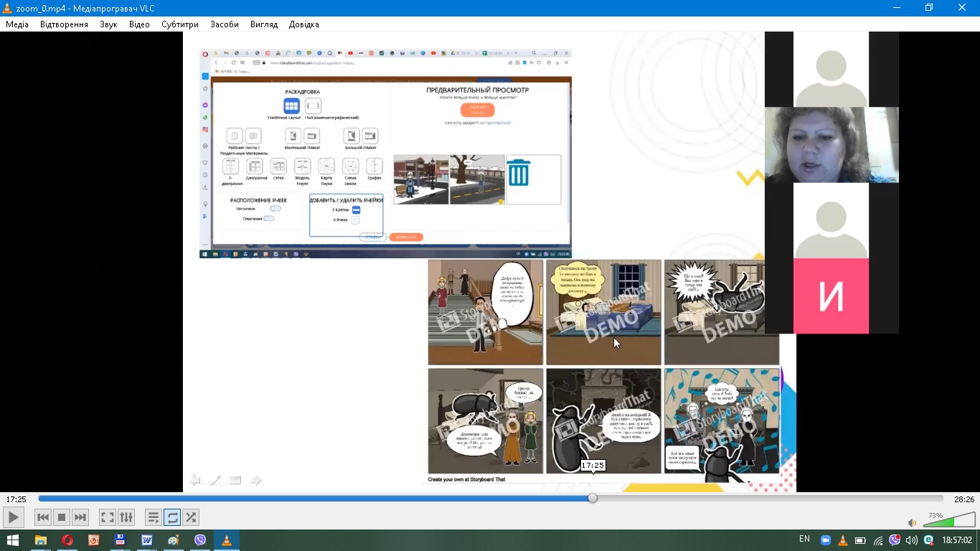Open Viber from the taskbar
This screenshot has width=980, height=551.
[x=200, y=540]
